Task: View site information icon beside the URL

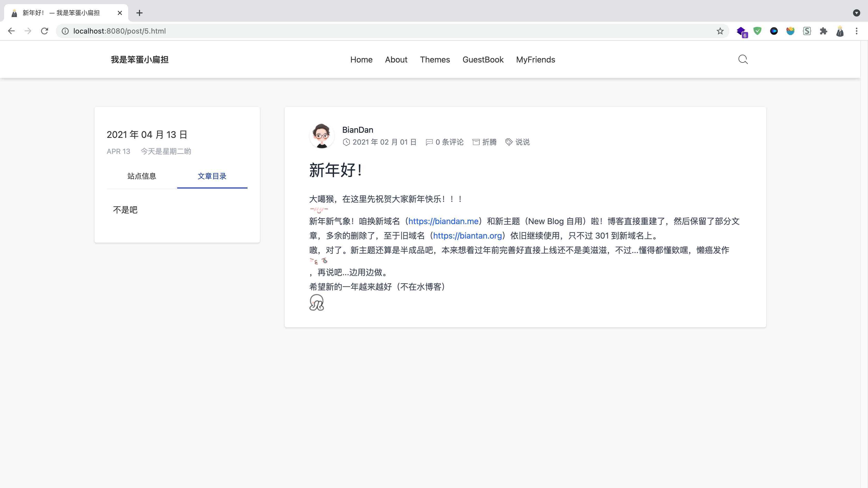Action: click(x=65, y=31)
